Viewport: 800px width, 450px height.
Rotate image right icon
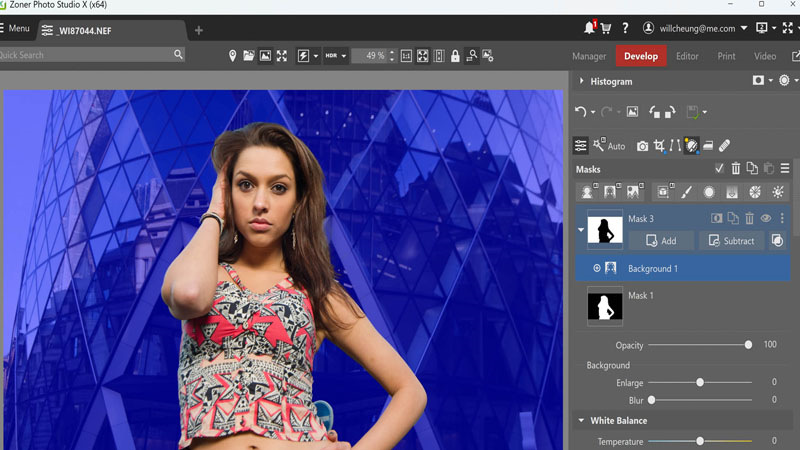click(670, 112)
